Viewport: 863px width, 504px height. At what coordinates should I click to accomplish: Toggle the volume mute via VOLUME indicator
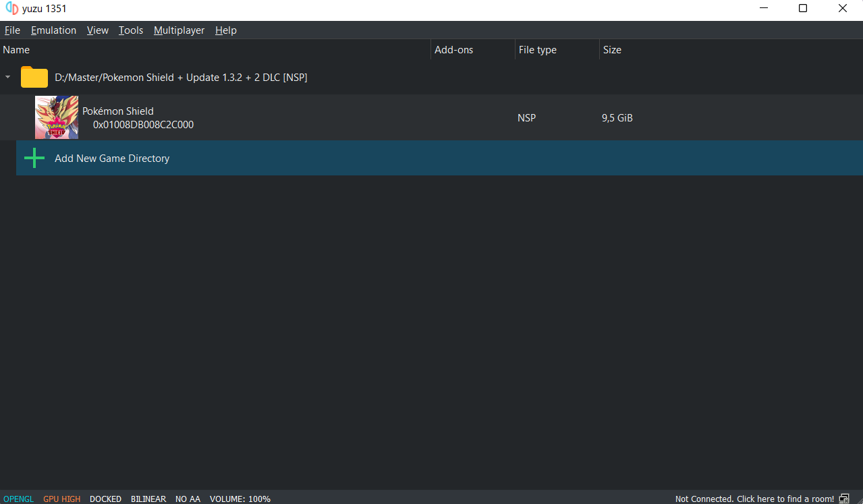[240, 499]
